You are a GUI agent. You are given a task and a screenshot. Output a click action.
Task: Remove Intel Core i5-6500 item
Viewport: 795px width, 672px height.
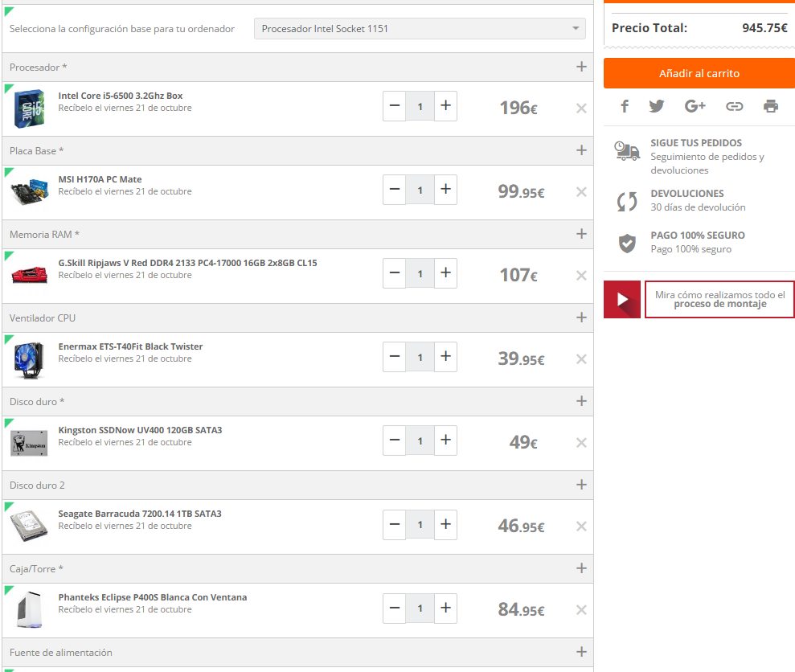coord(581,109)
